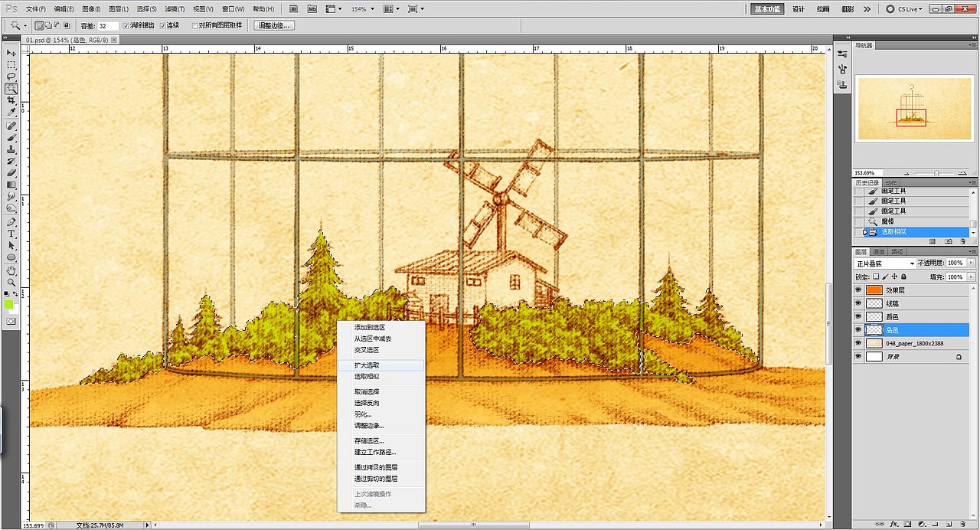Select the Magic Wand tool in toolbox

pyautogui.click(x=11, y=89)
